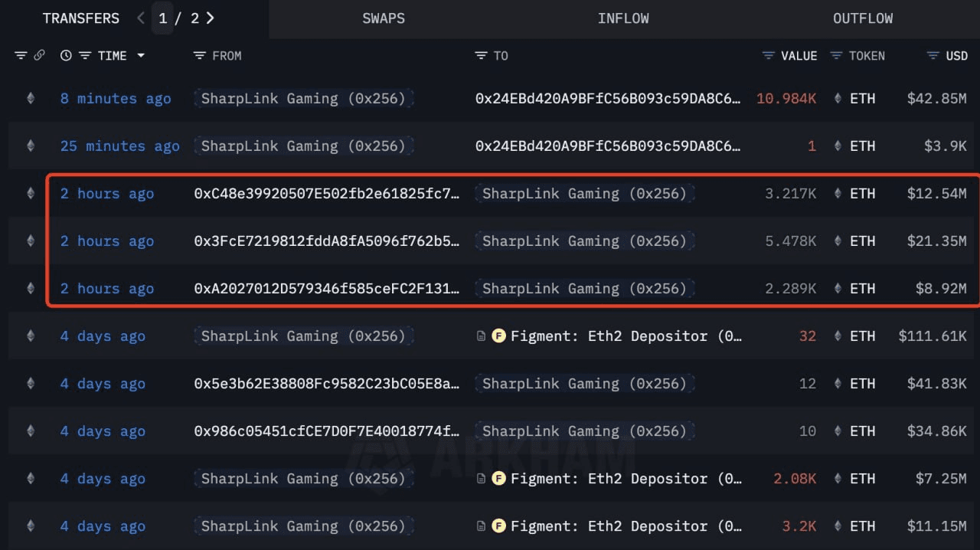980x550 pixels.
Task: Click the chain link icon in table header
Action: coord(39,55)
